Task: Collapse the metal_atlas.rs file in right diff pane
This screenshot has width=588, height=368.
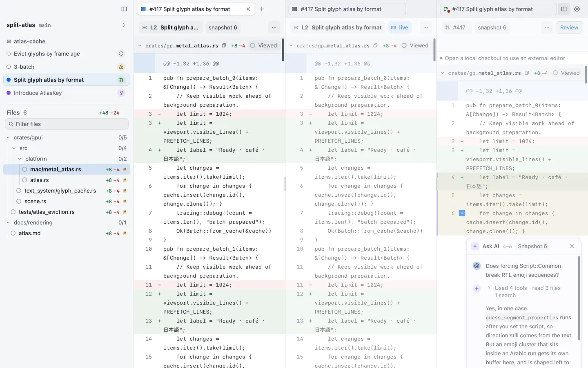Action: pyautogui.click(x=443, y=73)
